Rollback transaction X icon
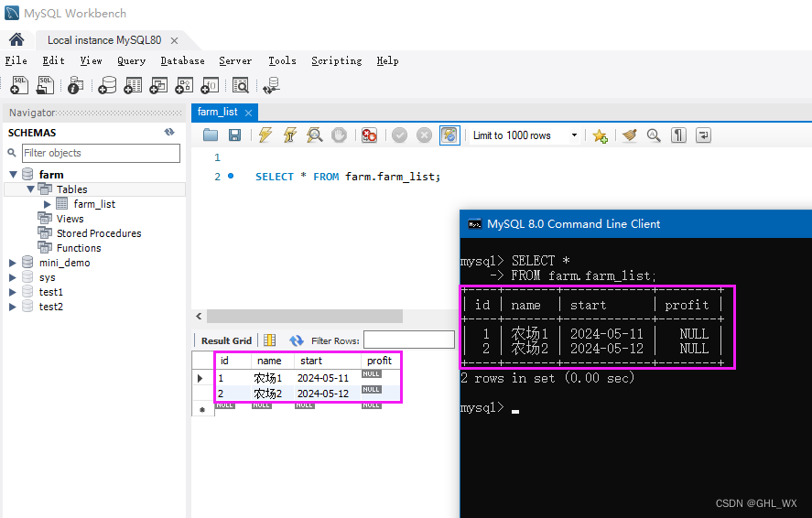 click(x=424, y=135)
